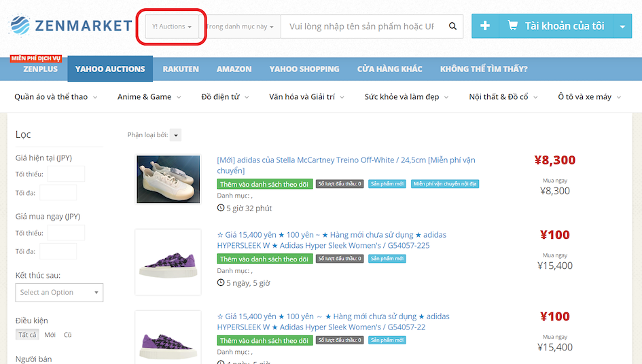Expand the Anime & Game category

coord(149,96)
